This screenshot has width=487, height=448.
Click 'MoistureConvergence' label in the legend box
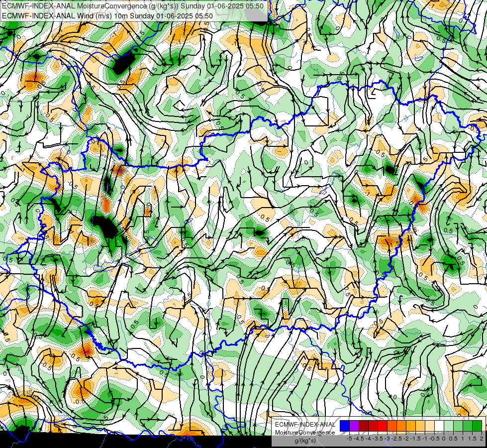(x=305, y=433)
